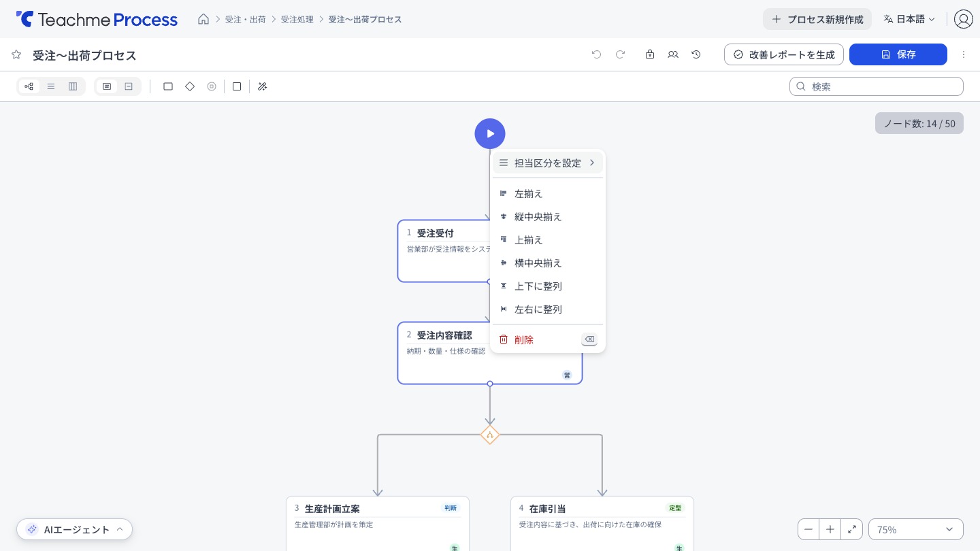Open the 受注・出荷 breadcrumb link
980x551 pixels.
[x=246, y=19]
